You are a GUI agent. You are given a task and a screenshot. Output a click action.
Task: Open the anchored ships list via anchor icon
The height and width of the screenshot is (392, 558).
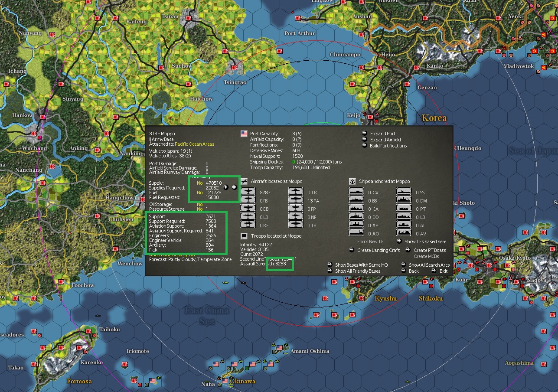coord(352,181)
